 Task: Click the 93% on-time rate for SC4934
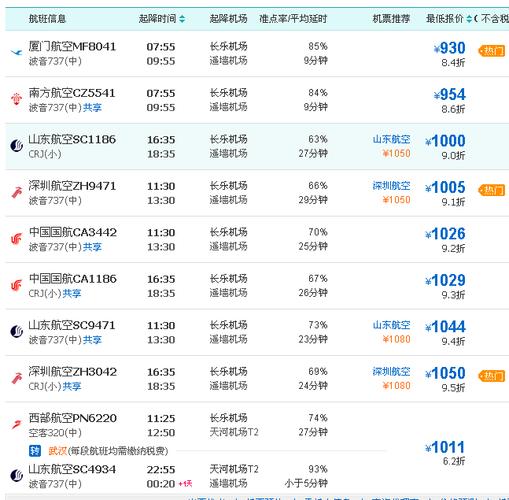pyautogui.click(x=318, y=469)
